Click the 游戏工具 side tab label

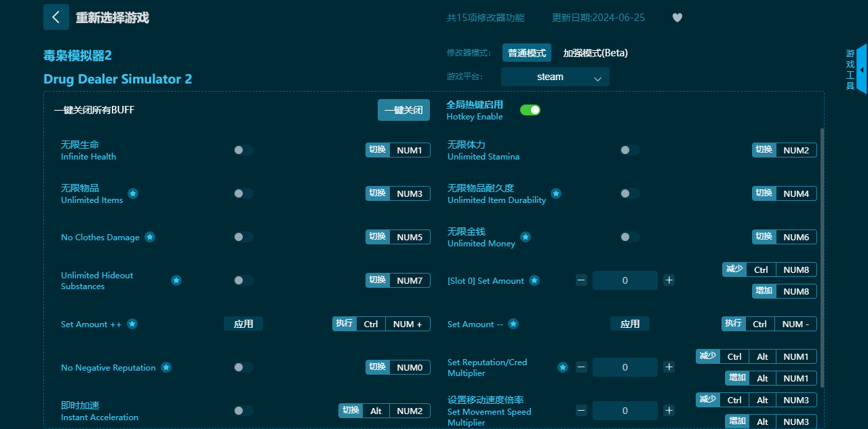point(850,69)
